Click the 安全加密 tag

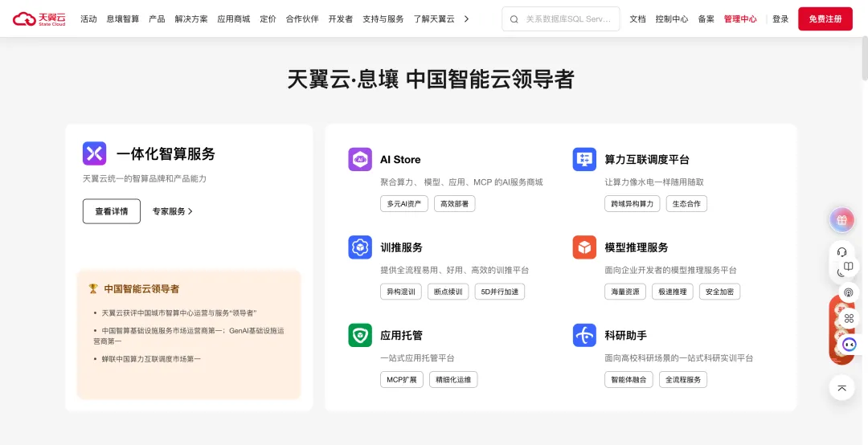point(719,292)
